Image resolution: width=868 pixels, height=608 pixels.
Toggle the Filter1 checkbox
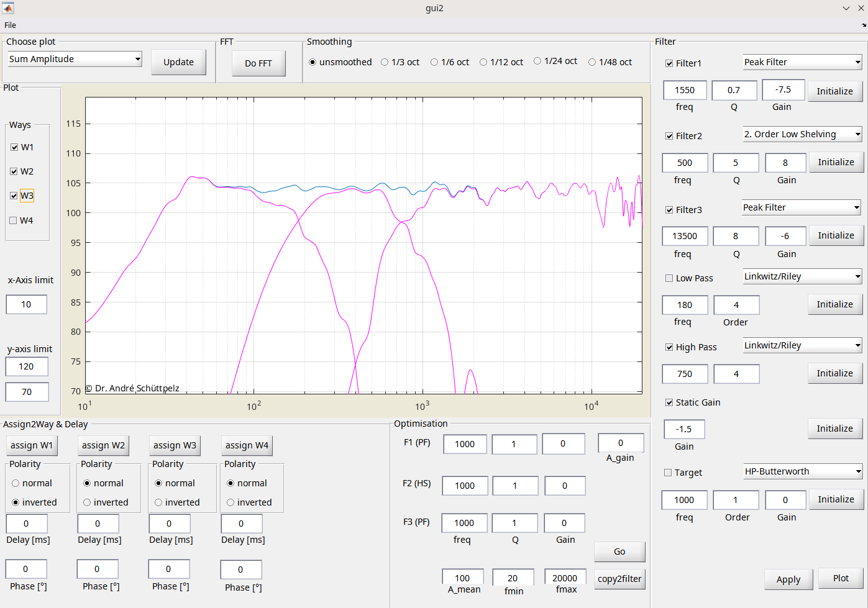click(x=669, y=63)
